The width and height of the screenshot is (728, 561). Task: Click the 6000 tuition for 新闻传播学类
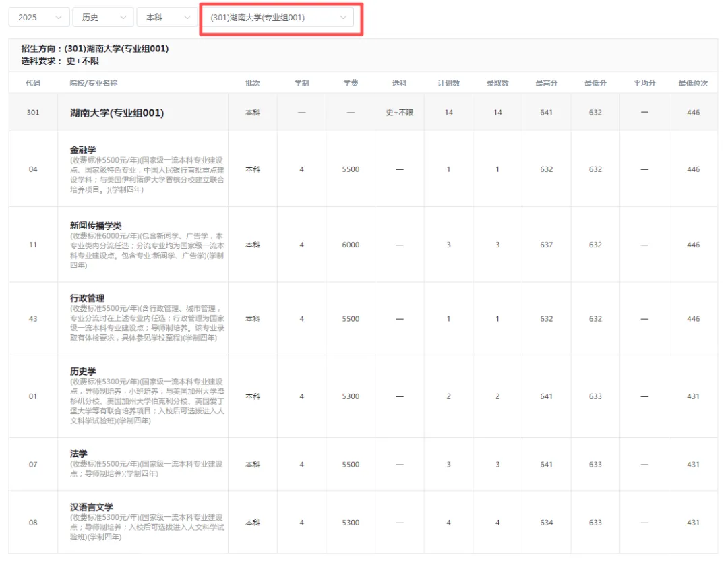(x=351, y=245)
